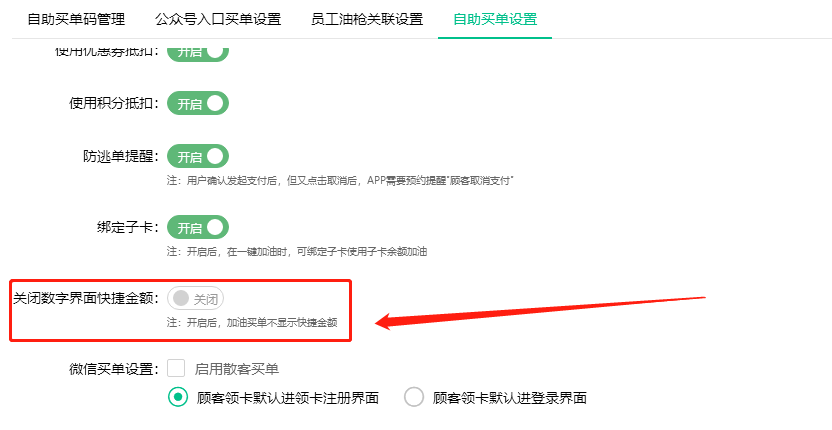Viewport: 832px width, 430px height.
Task: Disable the 防逃单提醒 switch
Action: tap(197, 157)
